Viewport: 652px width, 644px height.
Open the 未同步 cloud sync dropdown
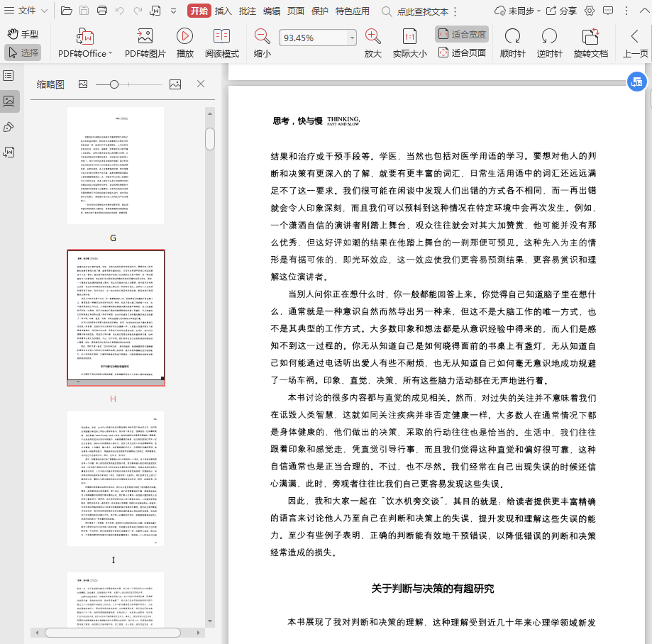pyautogui.click(x=517, y=11)
